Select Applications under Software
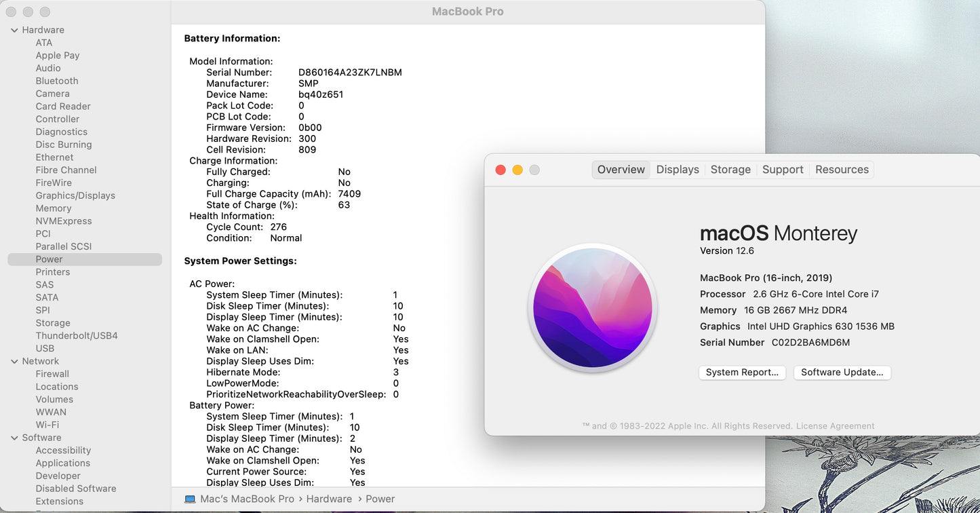980x513 pixels. pos(62,463)
